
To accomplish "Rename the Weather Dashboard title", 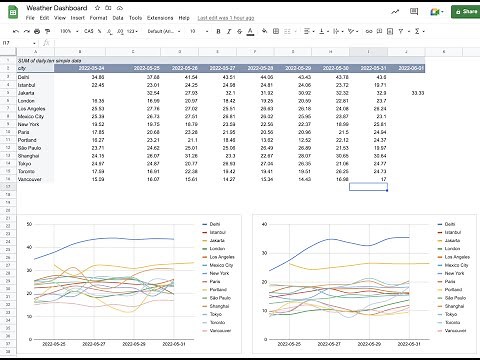I will tap(57, 8).
